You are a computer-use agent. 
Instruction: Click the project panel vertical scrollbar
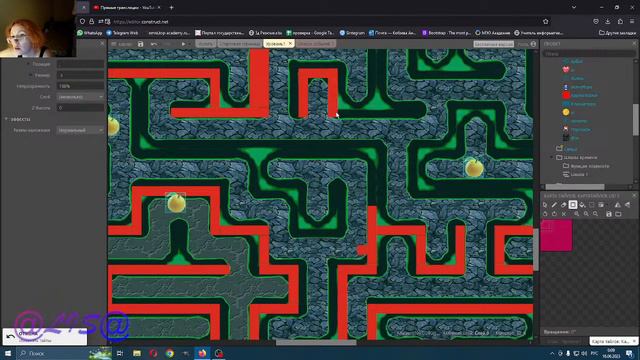click(x=636, y=119)
